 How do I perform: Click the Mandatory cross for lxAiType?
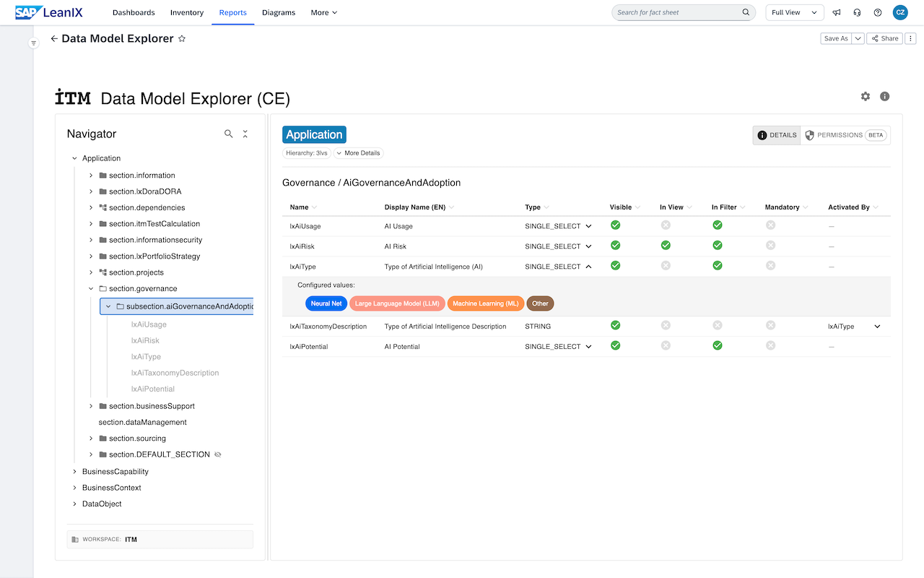[x=770, y=266]
